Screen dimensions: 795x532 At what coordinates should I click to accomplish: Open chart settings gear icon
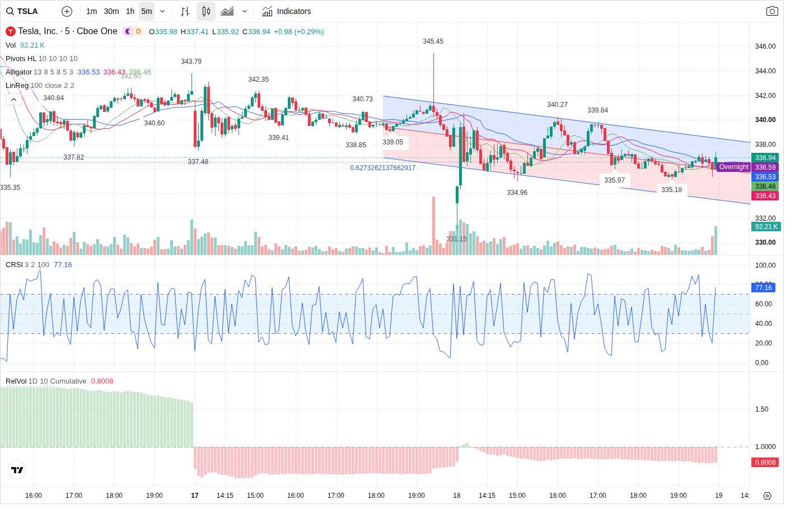click(767, 496)
